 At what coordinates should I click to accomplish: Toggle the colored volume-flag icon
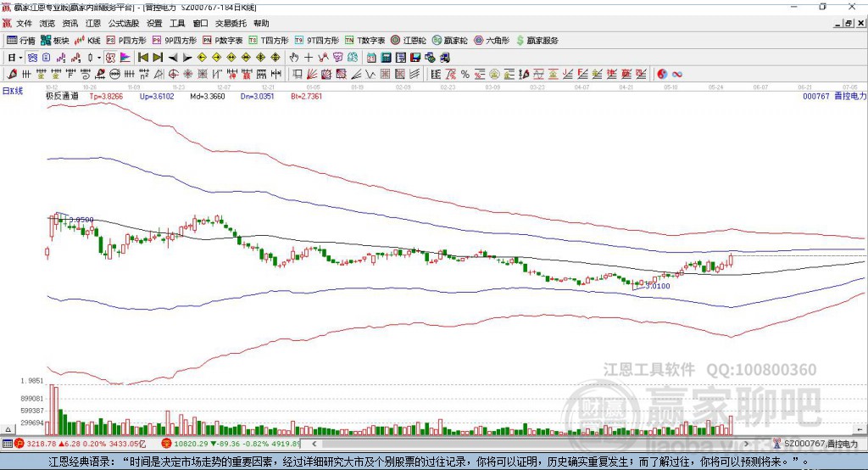[125, 58]
